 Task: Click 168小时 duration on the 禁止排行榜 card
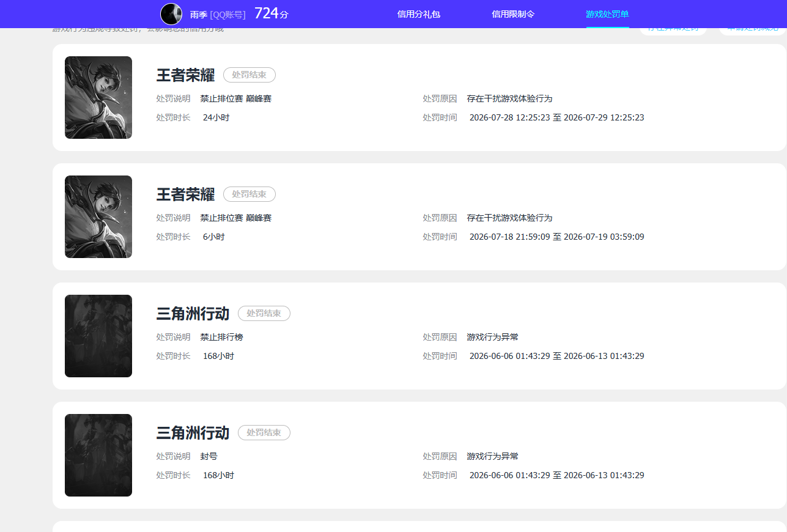click(x=219, y=356)
